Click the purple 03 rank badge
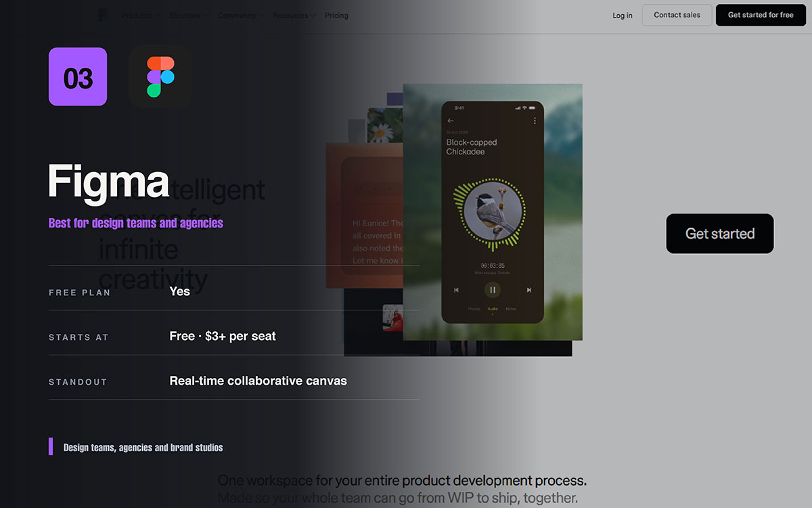This screenshot has height=508, width=812. pyautogui.click(x=78, y=77)
